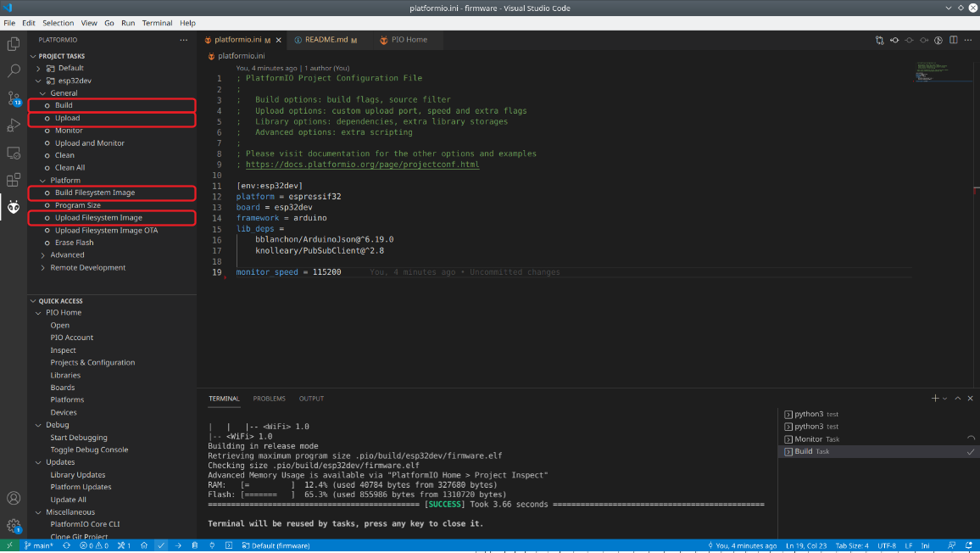980x553 pixels.
Task: Click PlatformIO Home icon in status bar
Action: [x=144, y=545]
